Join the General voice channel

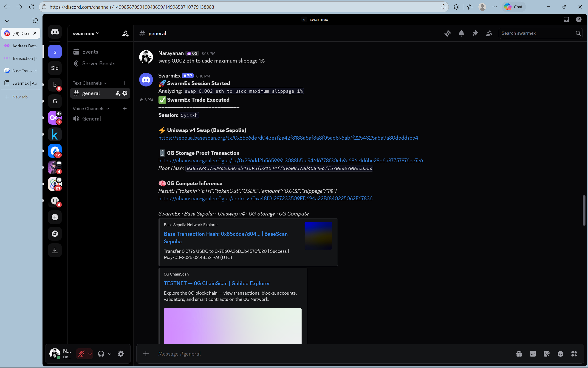click(100, 119)
